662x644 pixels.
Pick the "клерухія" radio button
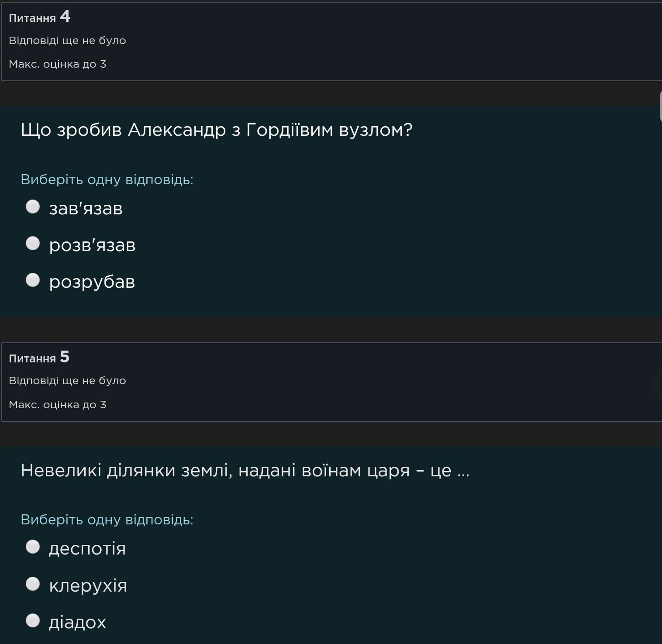(x=33, y=584)
